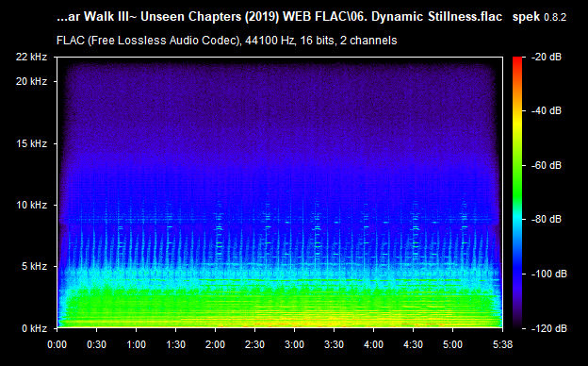Viewport: 588px width, 366px height.
Task: Click the 10 kHz frequency label
Action: pyautogui.click(x=31, y=205)
